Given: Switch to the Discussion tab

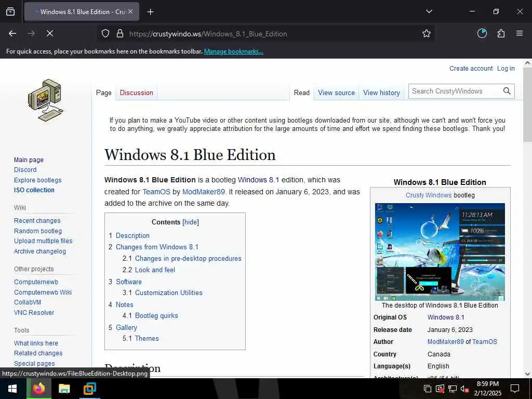Looking at the screenshot, I should 137,92.
